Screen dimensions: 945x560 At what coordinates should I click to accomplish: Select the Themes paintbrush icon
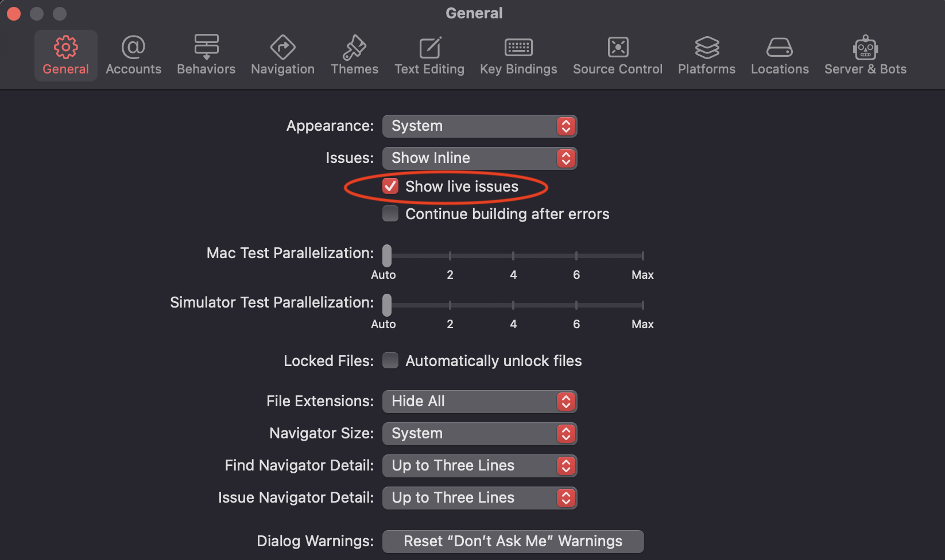(x=354, y=47)
